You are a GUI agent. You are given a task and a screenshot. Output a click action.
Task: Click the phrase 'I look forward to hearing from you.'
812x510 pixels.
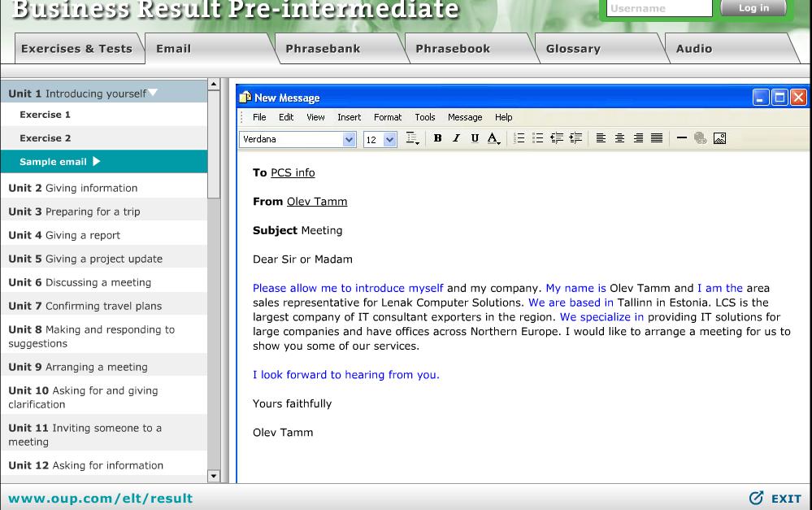point(346,375)
